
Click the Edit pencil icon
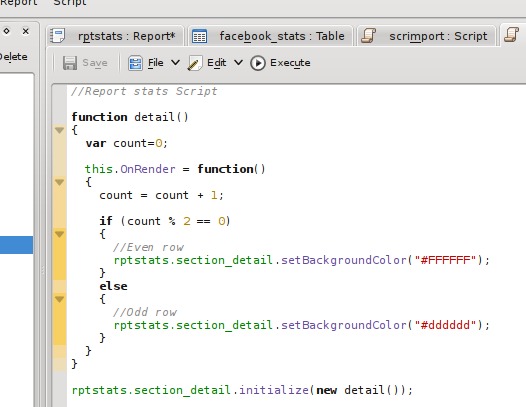[195, 63]
